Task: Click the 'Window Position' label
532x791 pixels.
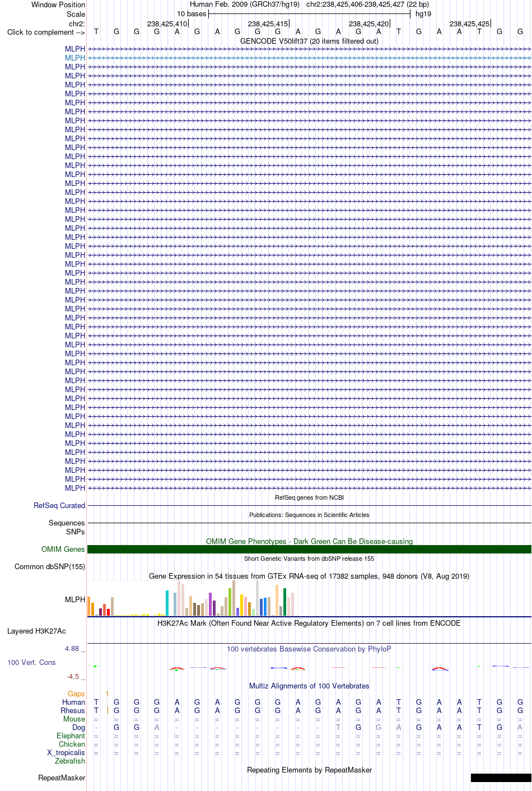Action: 58,4
